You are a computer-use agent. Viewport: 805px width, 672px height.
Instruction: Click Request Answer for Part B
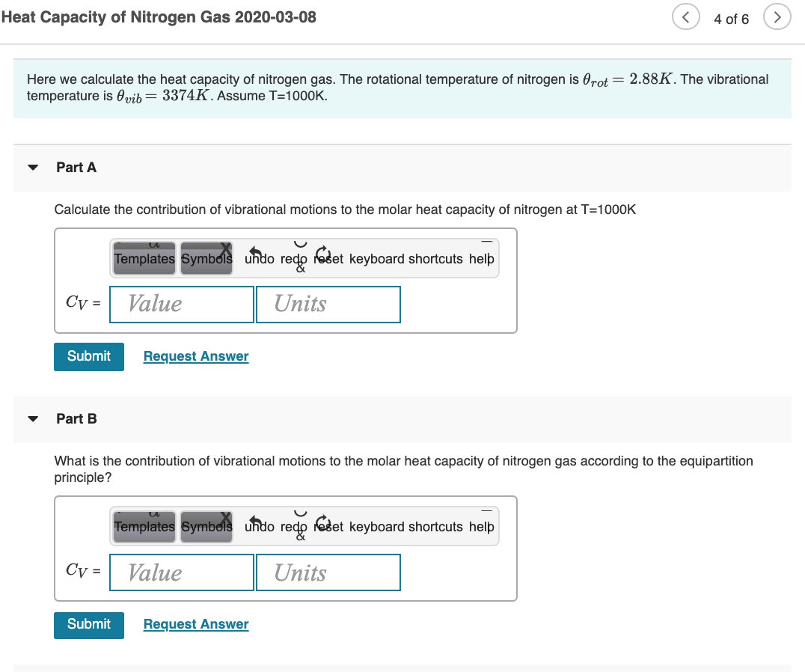tap(195, 623)
